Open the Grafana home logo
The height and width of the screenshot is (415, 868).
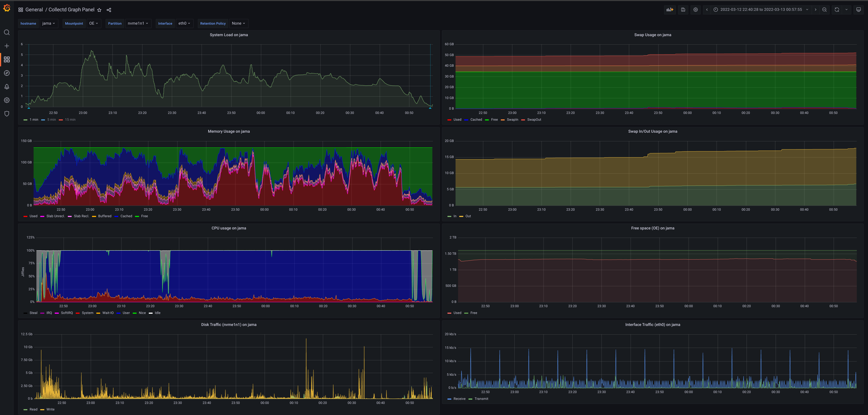pyautogui.click(x=7, y=8)
